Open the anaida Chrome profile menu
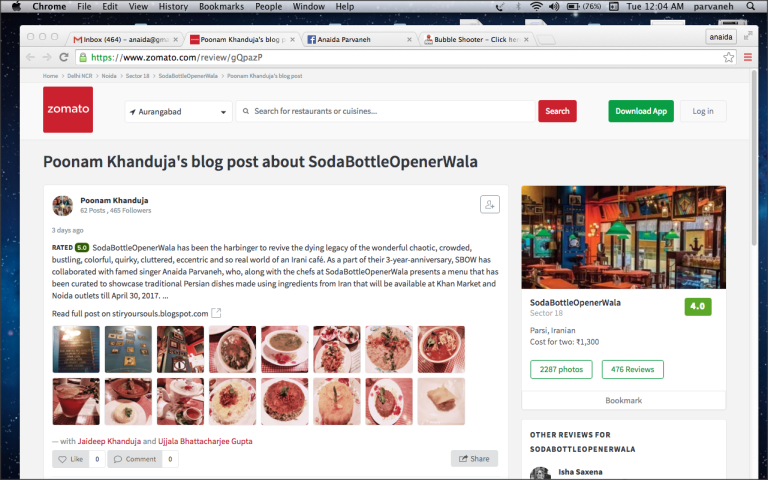 click(x=720, y=37)
